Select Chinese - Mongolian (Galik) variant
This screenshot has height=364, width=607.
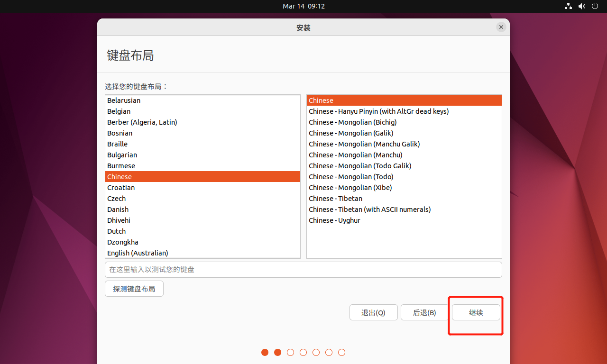click(404, 133)
